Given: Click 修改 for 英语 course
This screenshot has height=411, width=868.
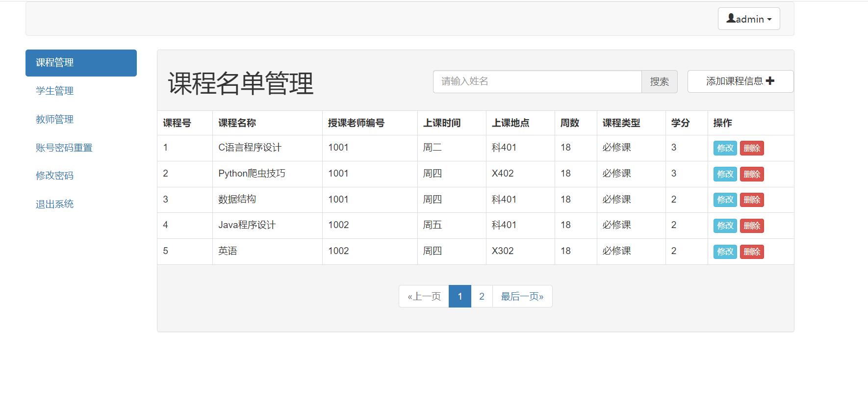Looking at the screenshot, I should pyautogui.click(x=725, y=252).
